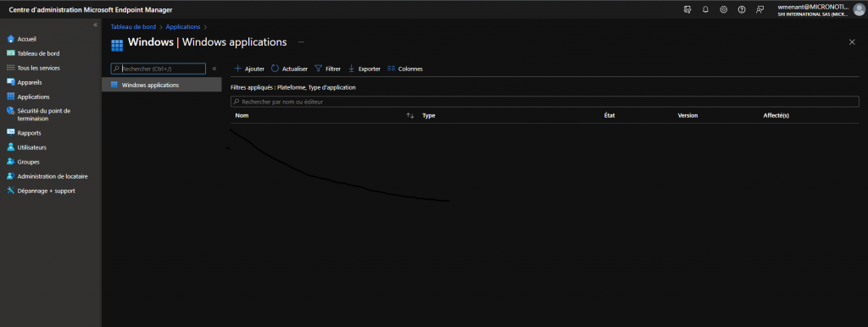The width and height of the screenshot is (868, 327).
Task: Refresh the list with Actualiser
Action: pos(289,69)
